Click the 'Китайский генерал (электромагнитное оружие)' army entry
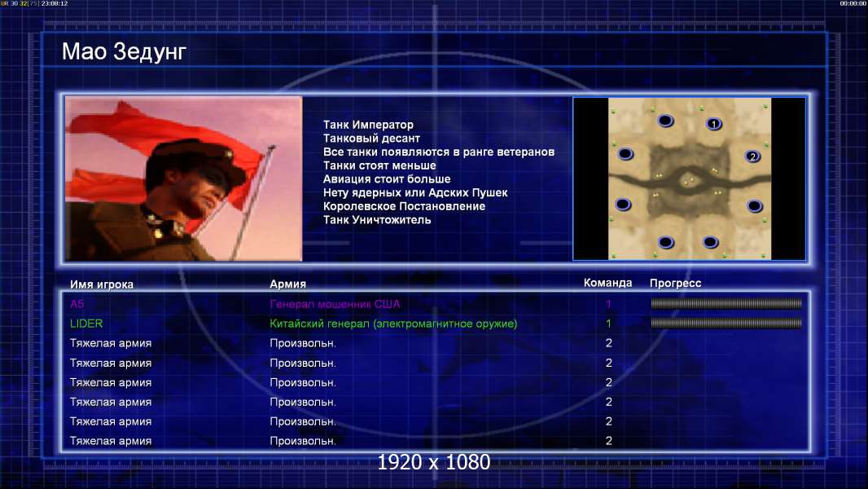The width and height of the screenshot is (868, 489). (x=393, y=324)
